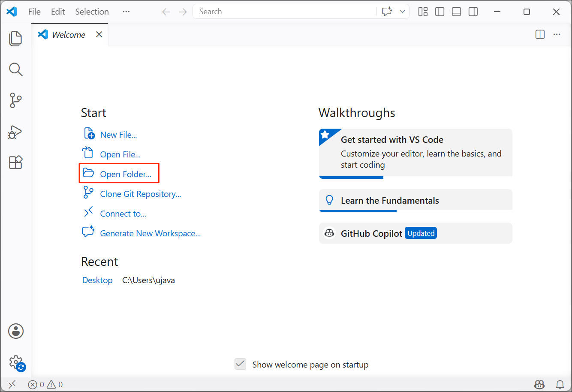
Task: Open the Explorer view in activity bar
Action: tap(16, 38)
